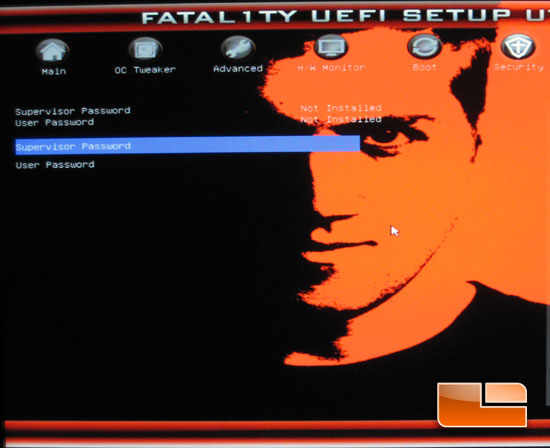Select the Security shield icon
550x448 pixels.
[x=518, y=46]
